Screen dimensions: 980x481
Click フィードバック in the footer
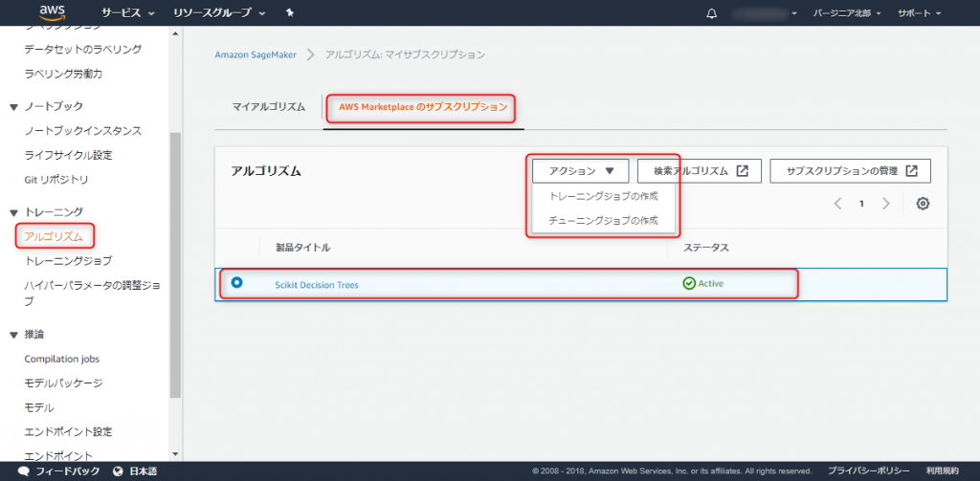(x=68, y=471)
